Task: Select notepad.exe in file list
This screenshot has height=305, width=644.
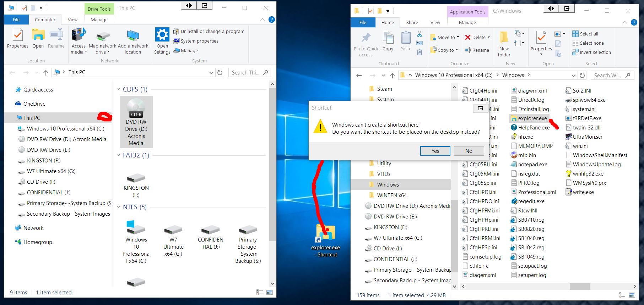Action: pyautogui.click(x=529, y=164)
